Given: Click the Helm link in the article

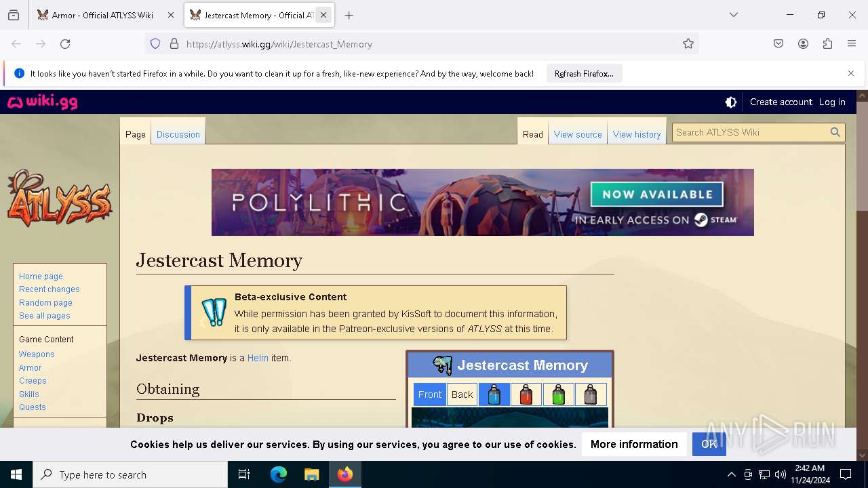Looking at the screenshot, I should click(x=258, y=358).
